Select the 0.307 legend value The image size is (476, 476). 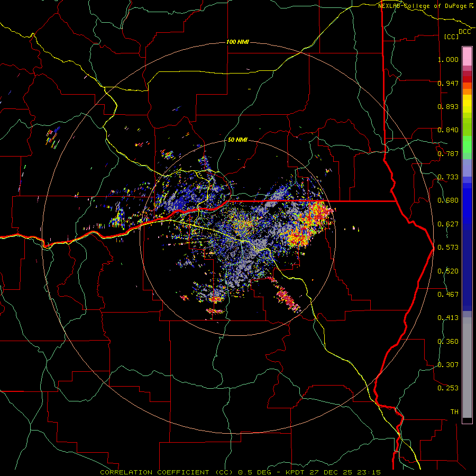tap(448, 364)
